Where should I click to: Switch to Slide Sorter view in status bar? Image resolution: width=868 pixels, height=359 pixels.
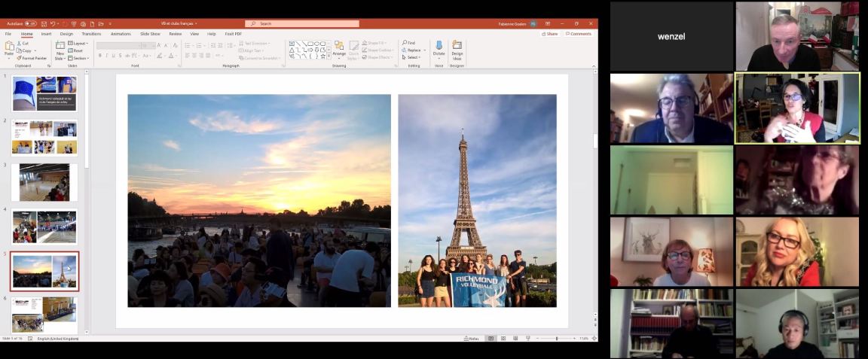click(x=501, y=339)
